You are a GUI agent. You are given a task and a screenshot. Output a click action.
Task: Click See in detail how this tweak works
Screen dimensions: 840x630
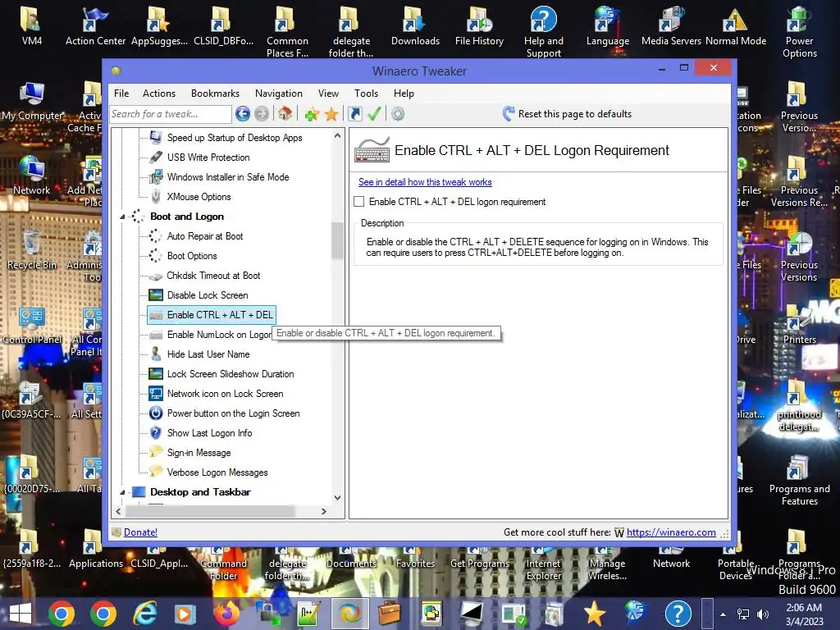coord(425,182)
